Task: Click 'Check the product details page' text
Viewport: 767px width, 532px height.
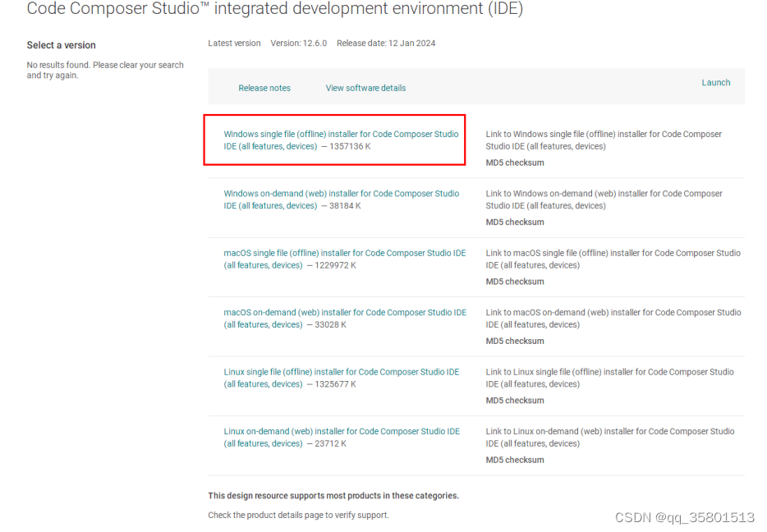Action: [x=298, y=516]
